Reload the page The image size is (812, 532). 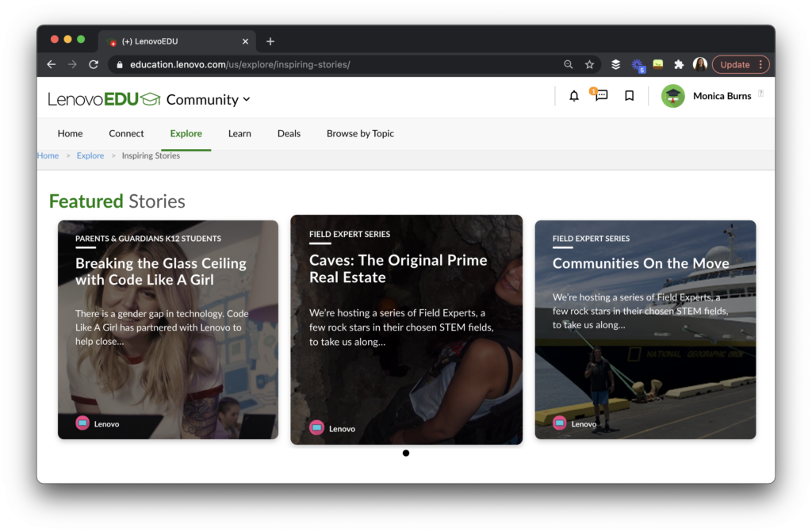click(94, 64)
